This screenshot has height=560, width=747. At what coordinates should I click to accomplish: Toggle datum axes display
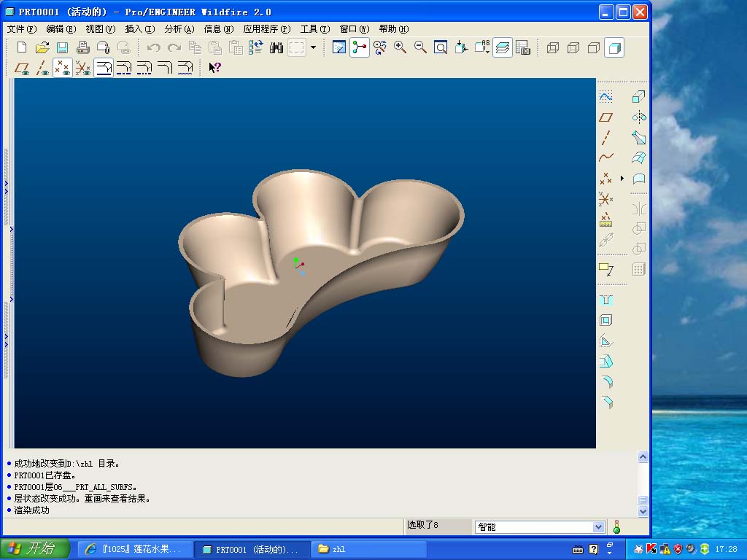tap(42, 68)
